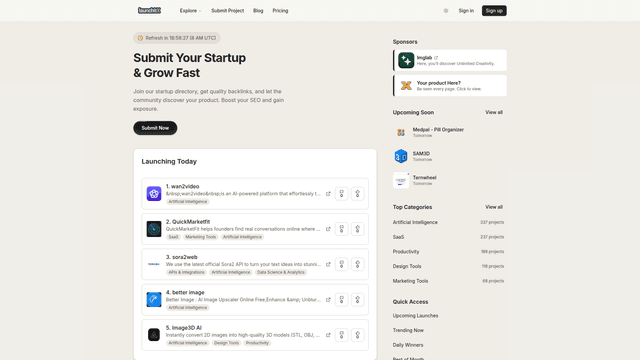Toggle the light/dark theme sun icon
This screenshot has width=640, height=360.
tap(446, 11)
